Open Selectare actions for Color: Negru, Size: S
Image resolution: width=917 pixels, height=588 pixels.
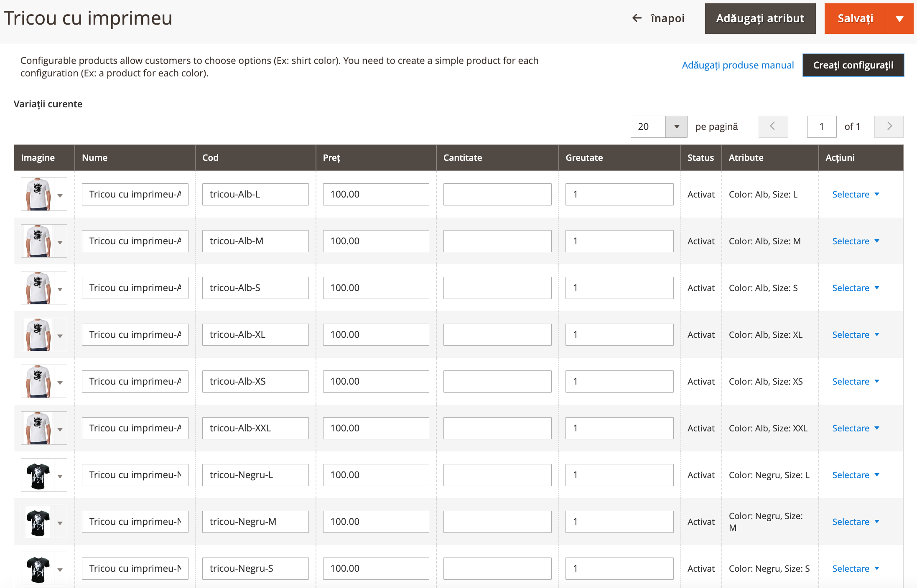click(856, 568)
